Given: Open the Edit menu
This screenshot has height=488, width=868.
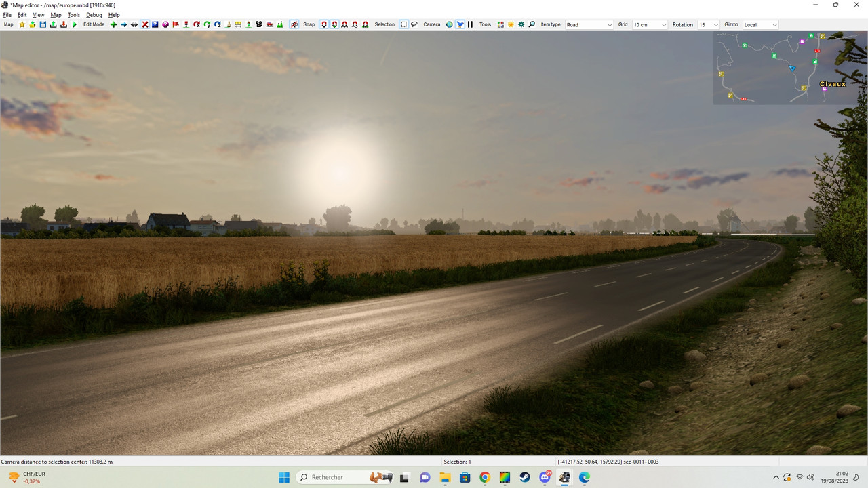Looking at the screenshot, I should click(22, 15).
